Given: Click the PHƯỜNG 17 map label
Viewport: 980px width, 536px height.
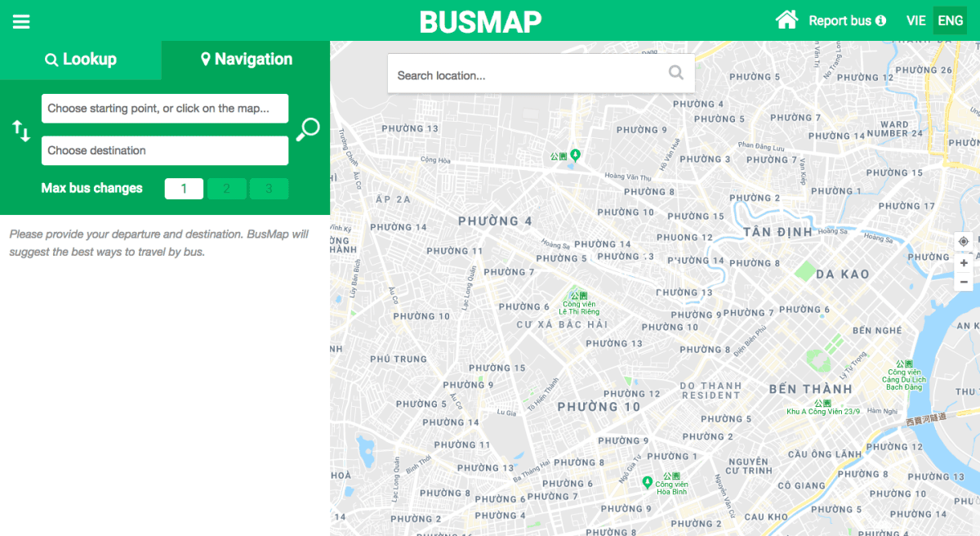Looking at the screenshot, I should coord(906,206).
